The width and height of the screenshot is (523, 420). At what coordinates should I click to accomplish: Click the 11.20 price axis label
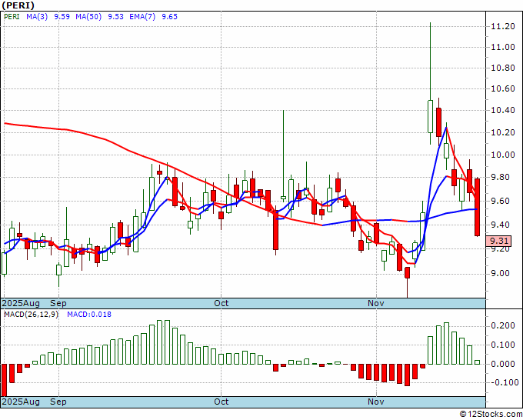click(x=503, y=26)
